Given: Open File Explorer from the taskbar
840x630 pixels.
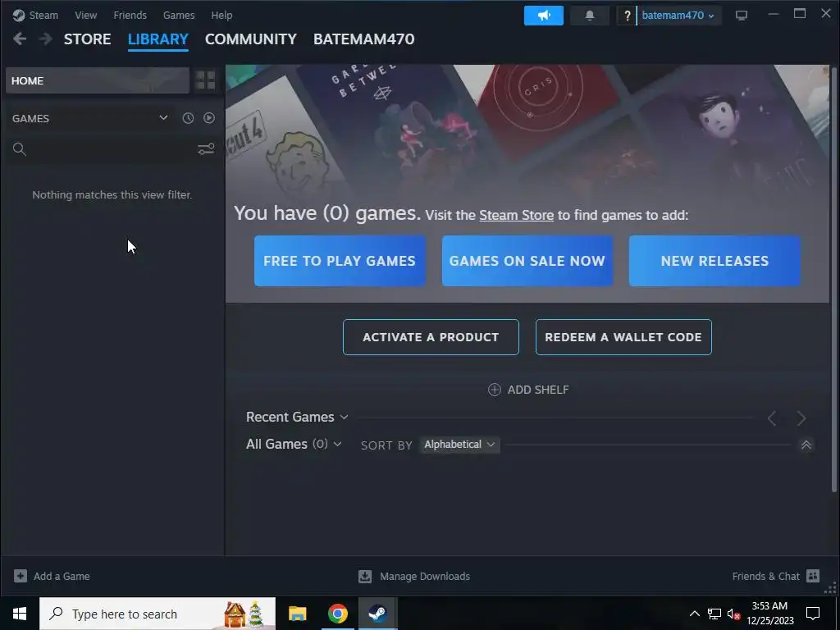Looking at the screenshot, I should (x=297, y=614).
